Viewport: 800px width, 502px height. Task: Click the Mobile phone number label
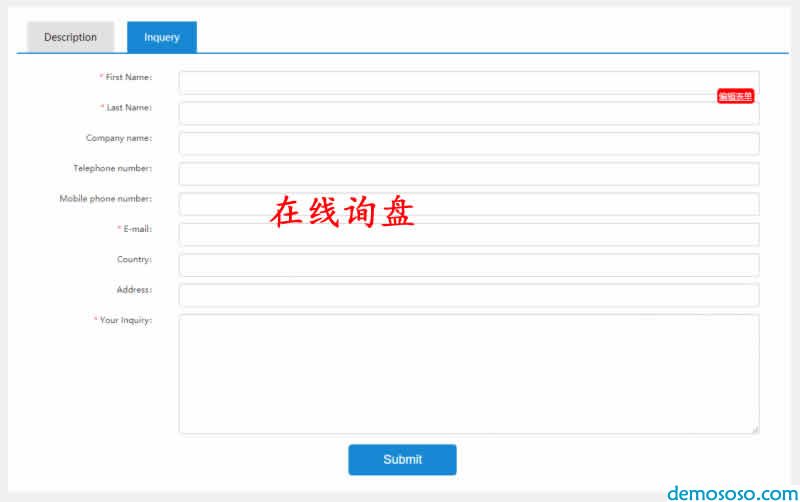(106, 198)
